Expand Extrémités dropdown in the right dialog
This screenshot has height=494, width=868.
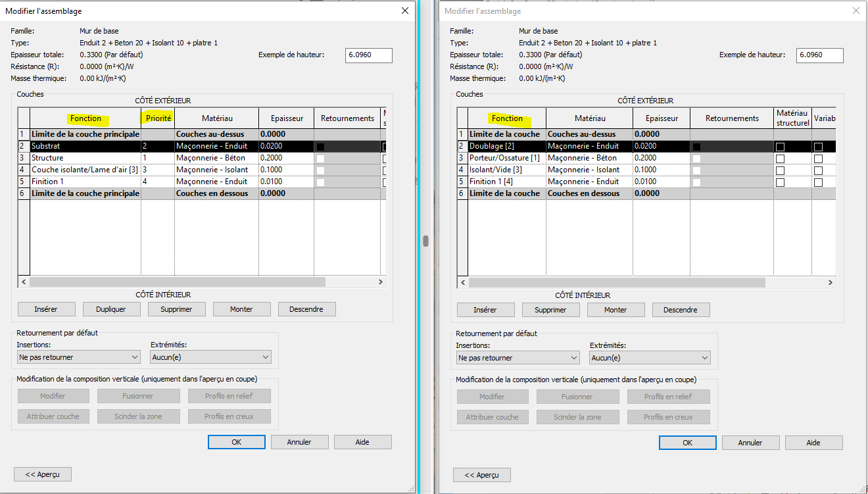point(650,358)
